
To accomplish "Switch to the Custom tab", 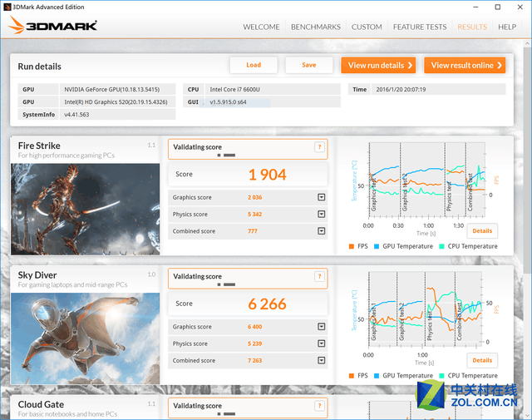I will (x=367, y=27).
